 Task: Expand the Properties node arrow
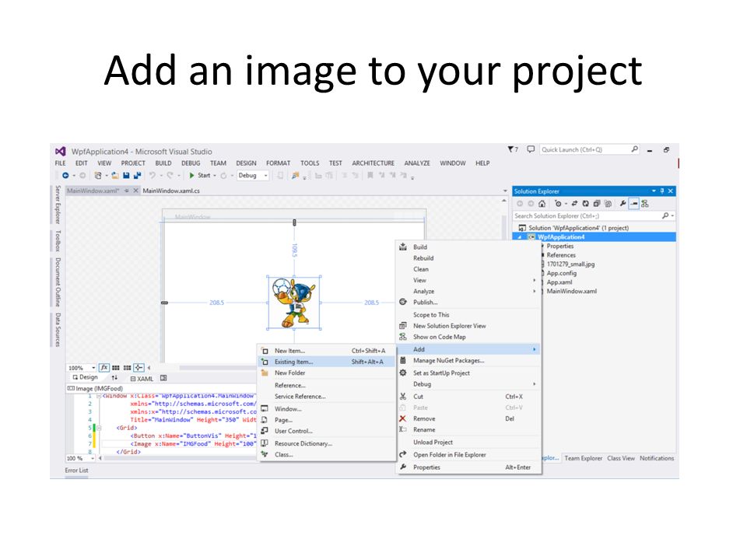[542, 247]
